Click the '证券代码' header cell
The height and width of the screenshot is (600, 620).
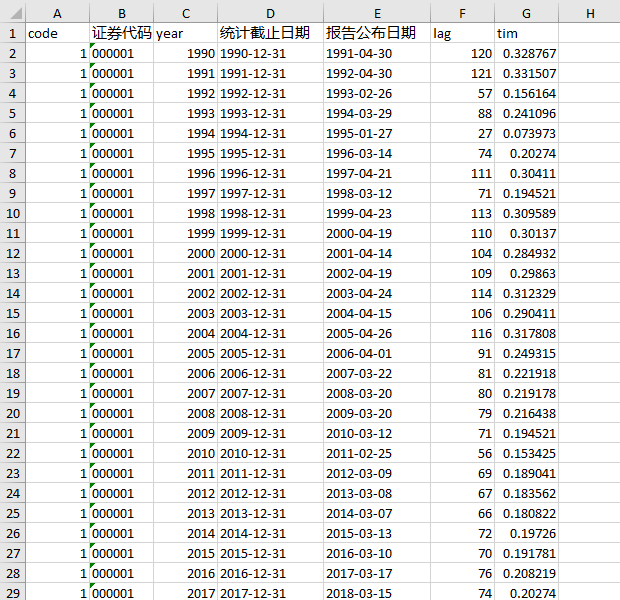coord(122,33)
